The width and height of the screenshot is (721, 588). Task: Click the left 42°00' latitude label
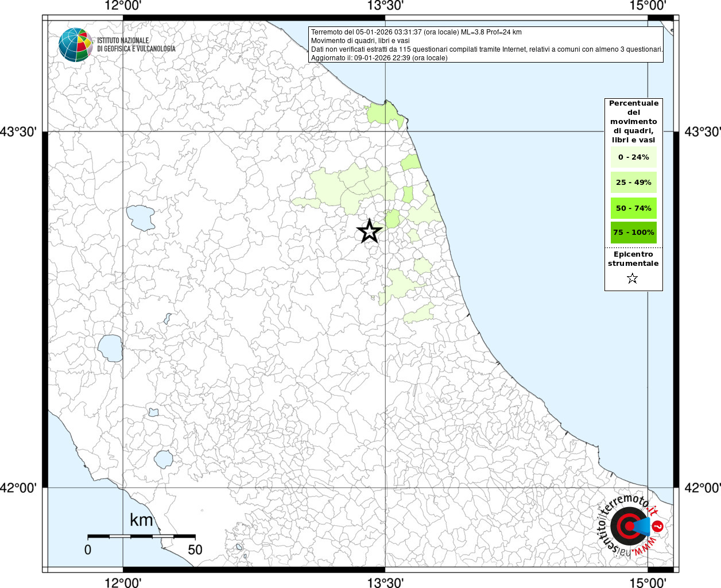[x=18, y=488]
